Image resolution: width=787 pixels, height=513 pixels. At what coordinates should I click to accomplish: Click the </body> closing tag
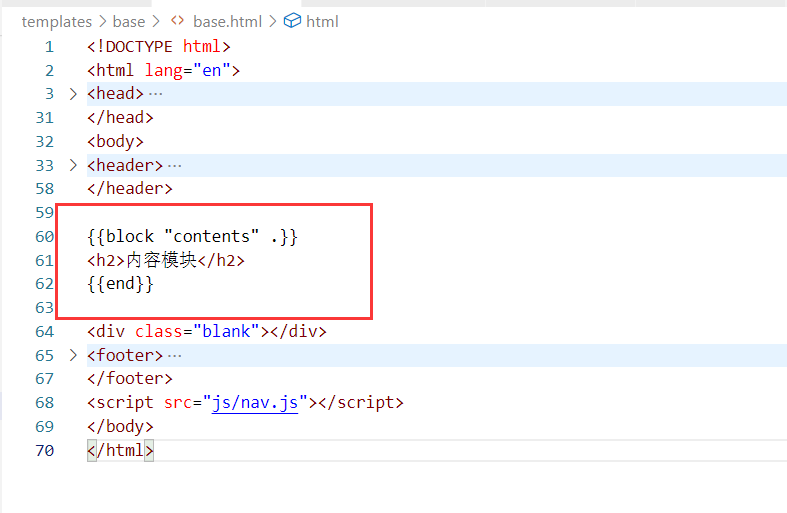120,426
